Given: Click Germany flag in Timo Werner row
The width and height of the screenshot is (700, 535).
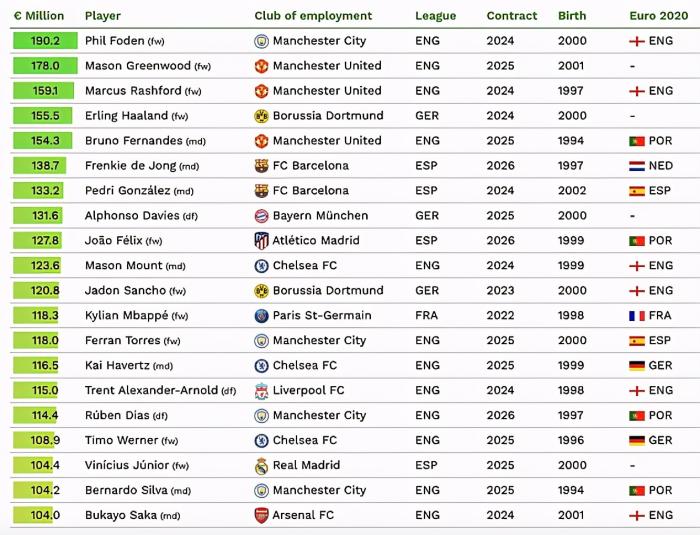Looking at the screenshot, I should pyautogui.click(x=636, y=441).
